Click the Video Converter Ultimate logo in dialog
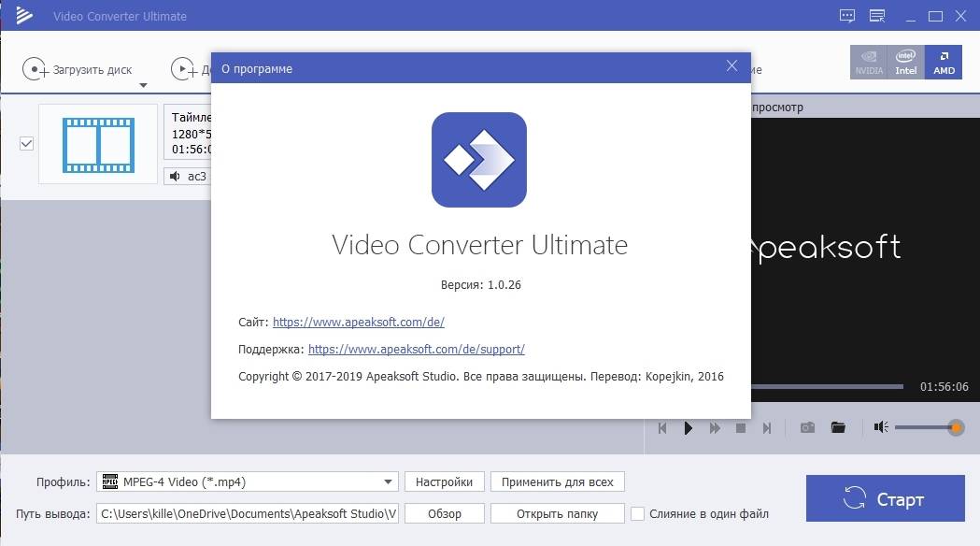The width and height of the screenshot is (980, 546). [x=479, y=160]
